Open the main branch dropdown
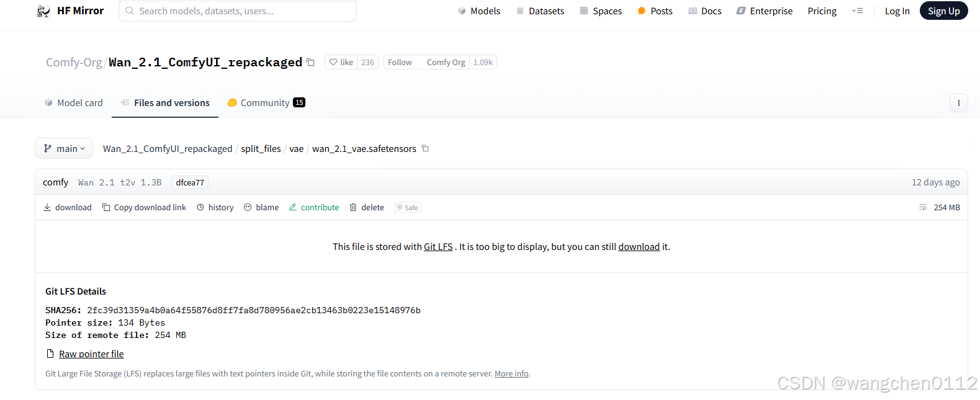The image size is (980, 400). pyautogui.click(x=64, y=148)
